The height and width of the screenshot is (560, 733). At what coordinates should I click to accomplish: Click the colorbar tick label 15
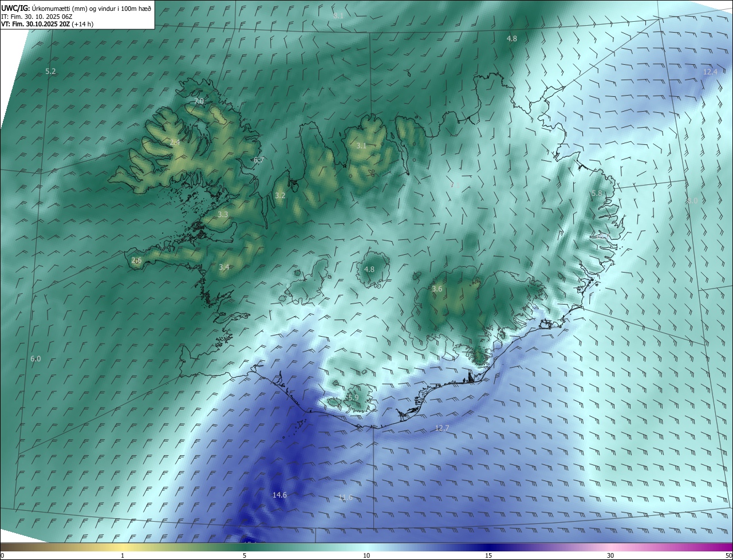(488, 556)
